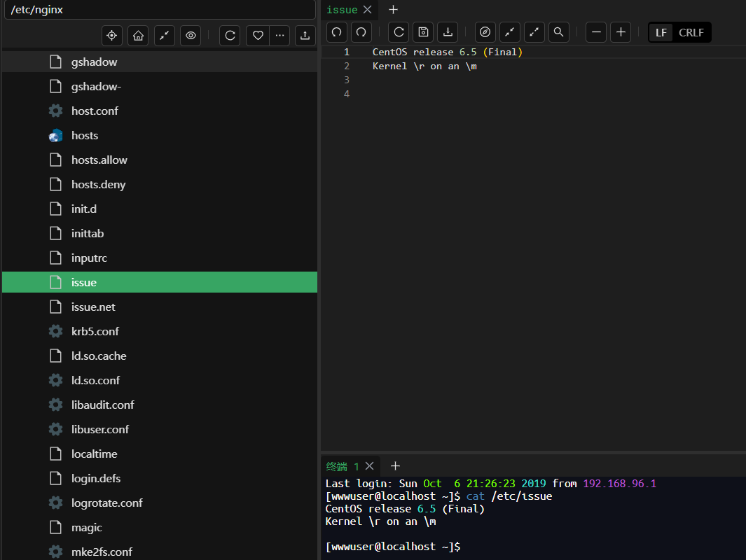Close the issue editor tab

pos(367,10)
